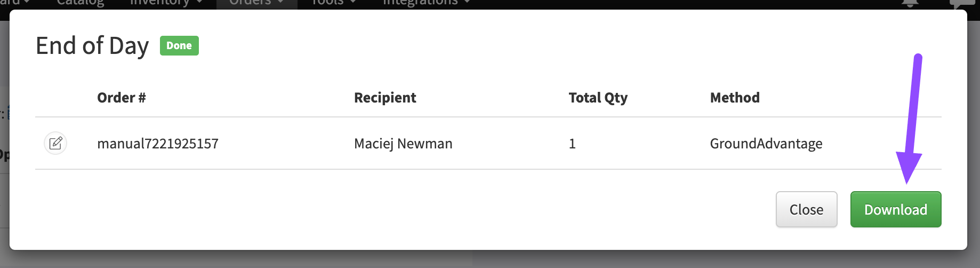Viewport: 980px width, 268px height.
Task: Click the Method column header
Action: (735, 98)
